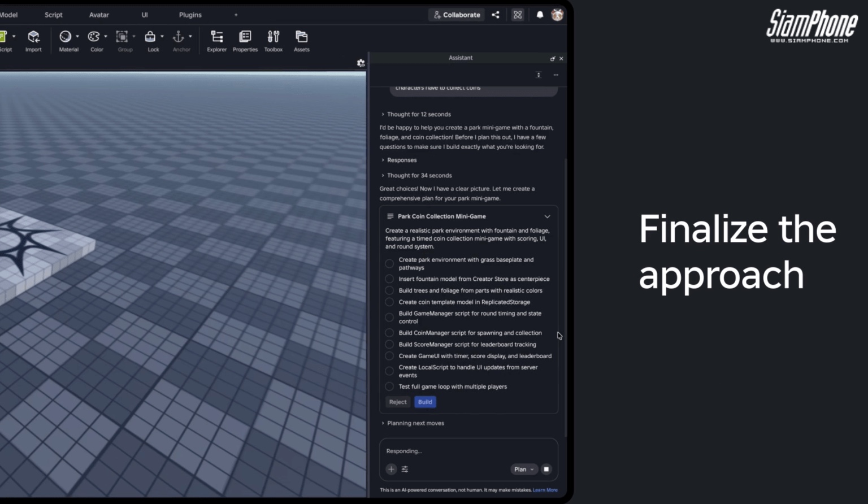Check the 'Build CoinManager script' task circle

tap(389, 333)
